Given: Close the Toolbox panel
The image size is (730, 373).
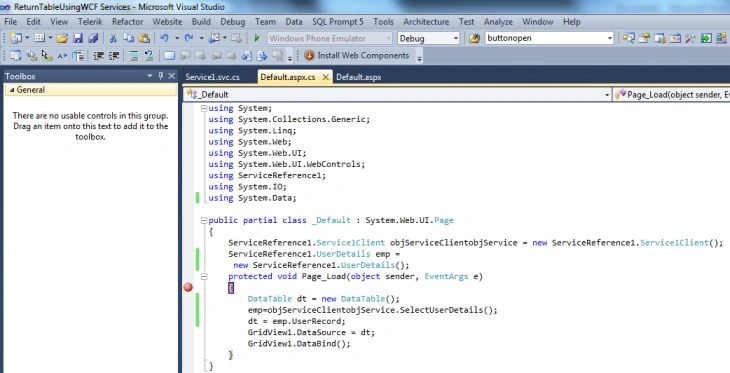Looking at the screenshot, I should (171, 76).
